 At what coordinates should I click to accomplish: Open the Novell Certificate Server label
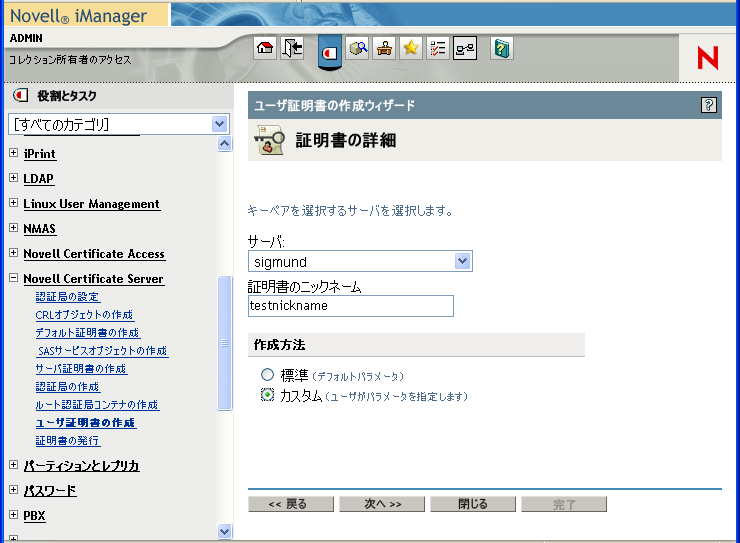pos(93,279)
